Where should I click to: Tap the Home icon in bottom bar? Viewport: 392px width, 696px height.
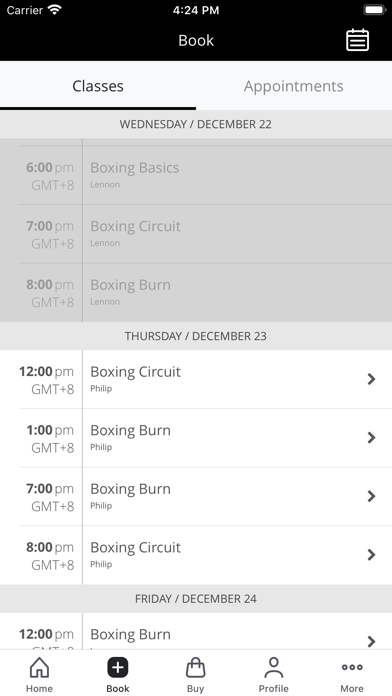click(x=39, y=667)
